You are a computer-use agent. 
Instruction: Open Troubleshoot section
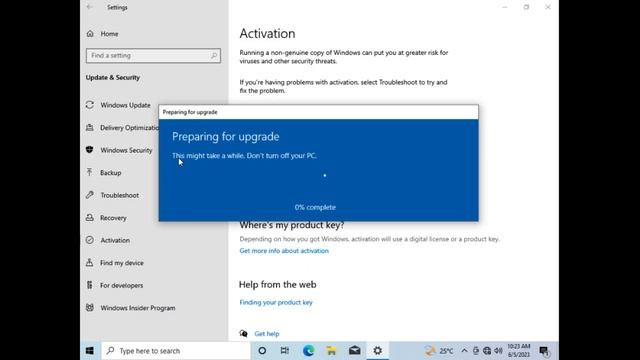[120, 196]
